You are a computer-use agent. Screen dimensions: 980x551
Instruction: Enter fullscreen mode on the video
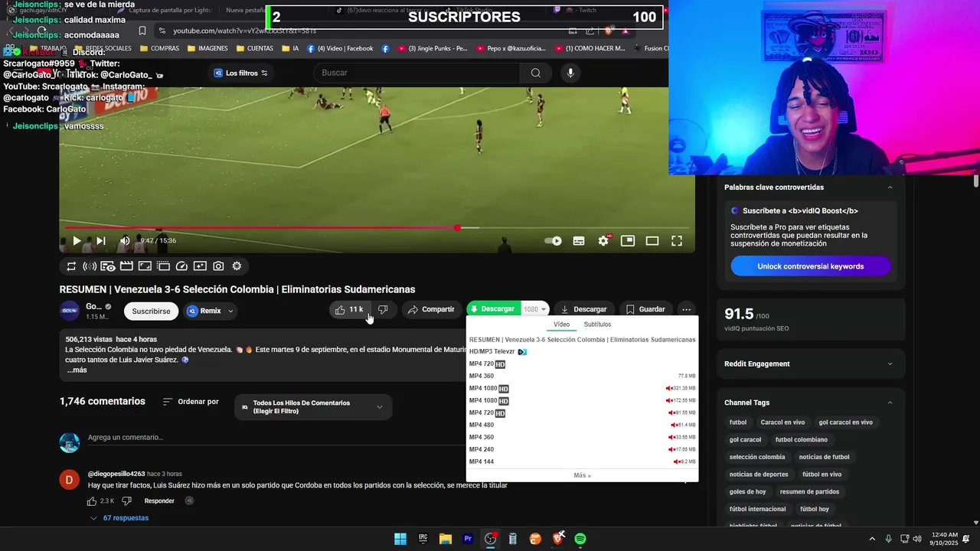coord(677,240)
